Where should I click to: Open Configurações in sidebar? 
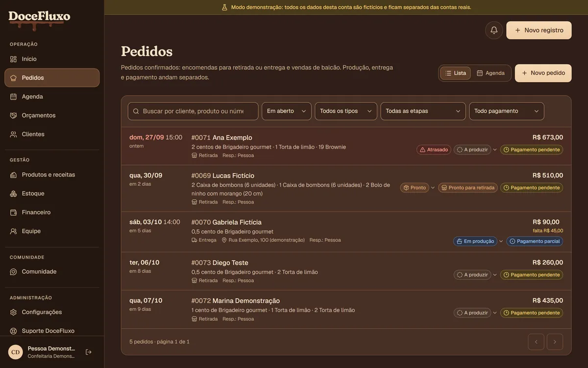[x=52, y=312]
